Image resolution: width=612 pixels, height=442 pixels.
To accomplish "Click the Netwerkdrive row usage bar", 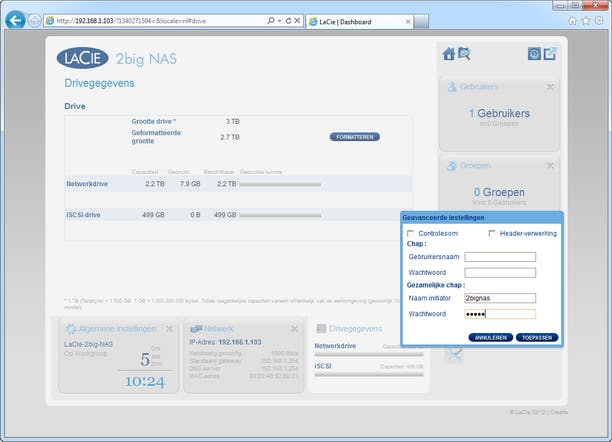I will click(280, 184).
